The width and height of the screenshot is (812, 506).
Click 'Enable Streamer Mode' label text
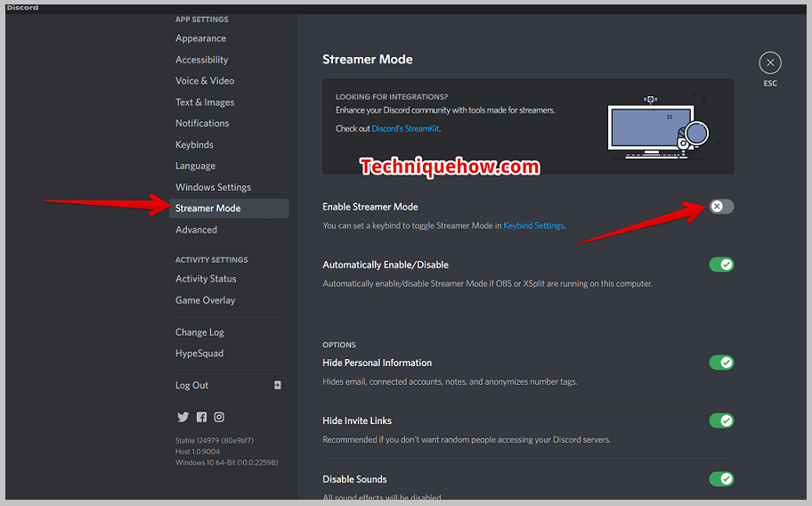click(370, 207)
